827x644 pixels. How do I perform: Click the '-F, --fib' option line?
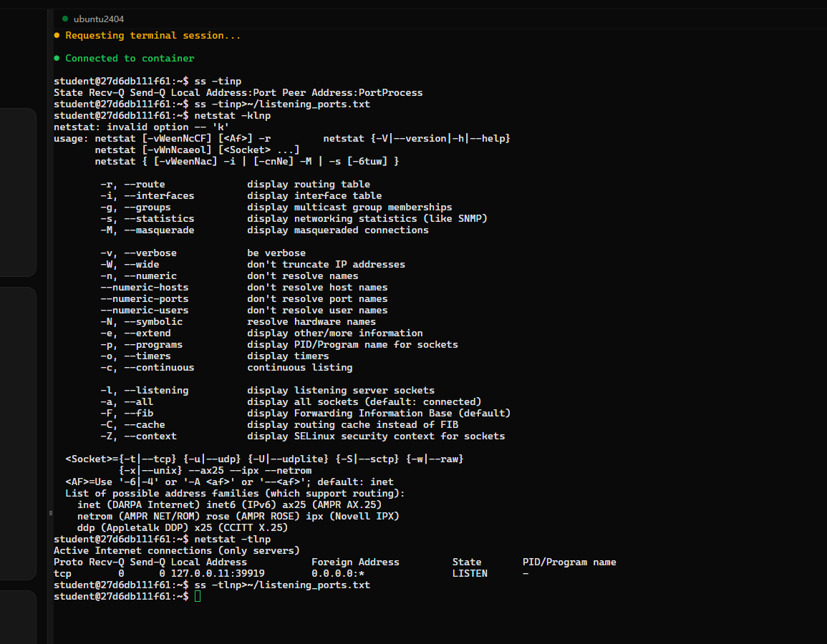[305, 413]
